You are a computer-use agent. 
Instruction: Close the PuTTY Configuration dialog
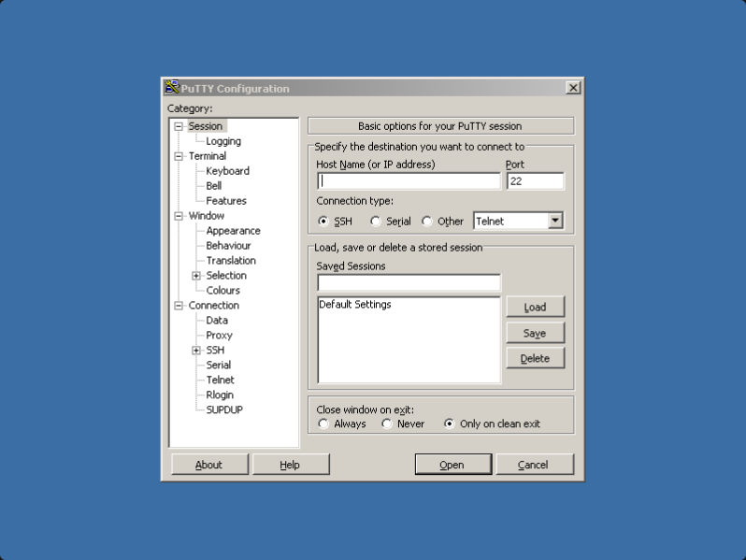click(573, 88)
